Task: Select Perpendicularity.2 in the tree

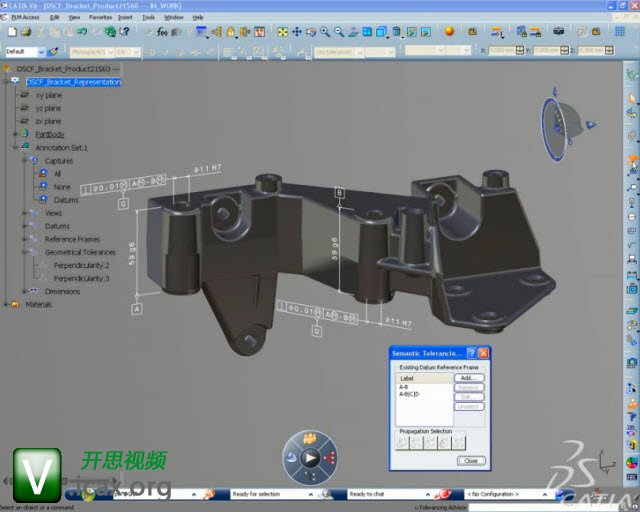Action: coord(81,265)
